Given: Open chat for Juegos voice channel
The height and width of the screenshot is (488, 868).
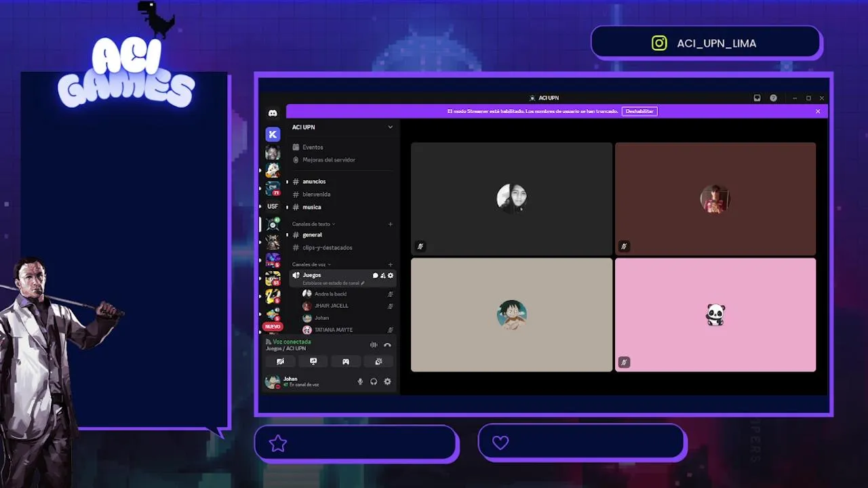Looking at the screenshot, I should pyautogui.click(x=375, y=275).
